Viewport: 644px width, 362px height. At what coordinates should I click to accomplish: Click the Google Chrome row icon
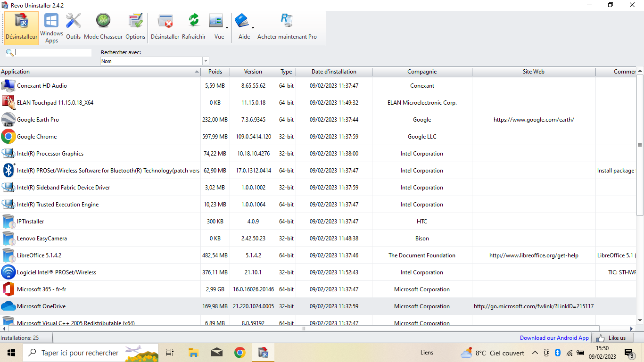8,137
